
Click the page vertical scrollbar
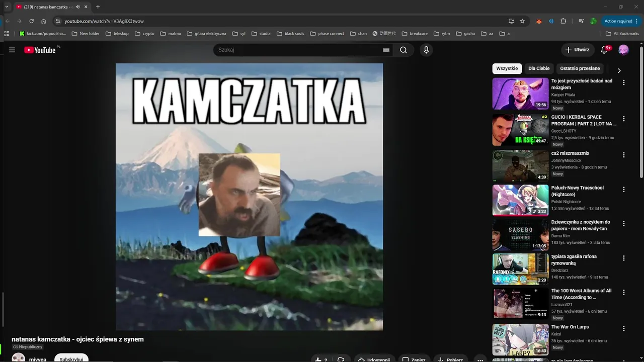pos(641,113)
